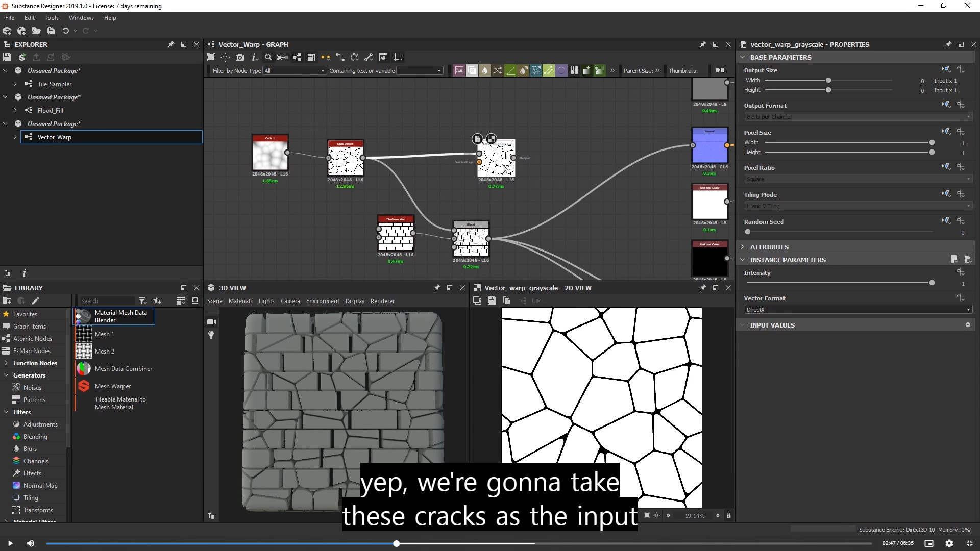Viewport: 980px width, 551px height.
Task: Open the Materials menu in 3D View
Action: click(x=240, y=301)
